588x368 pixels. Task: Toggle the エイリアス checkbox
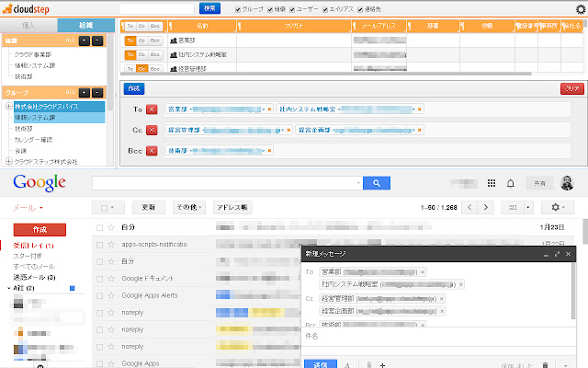325,9
